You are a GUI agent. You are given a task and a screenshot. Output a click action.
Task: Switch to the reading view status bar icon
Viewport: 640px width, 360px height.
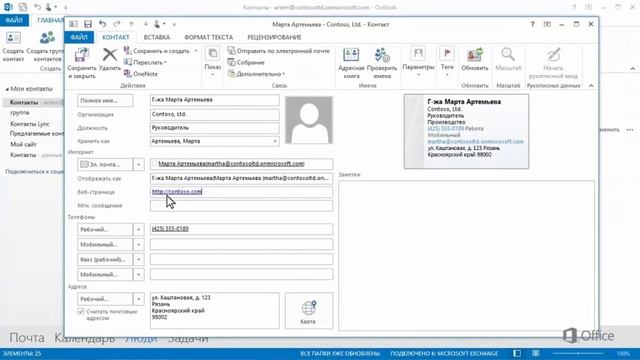(x=536, y=353)
